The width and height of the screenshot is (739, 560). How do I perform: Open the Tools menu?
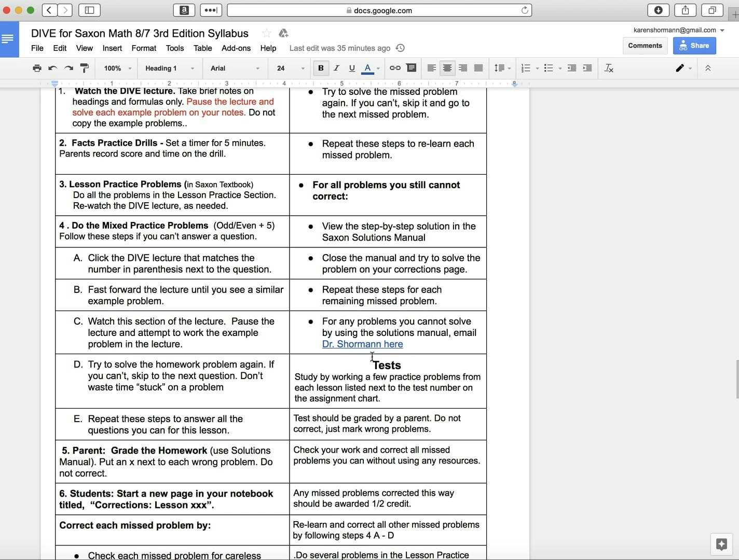175,48
